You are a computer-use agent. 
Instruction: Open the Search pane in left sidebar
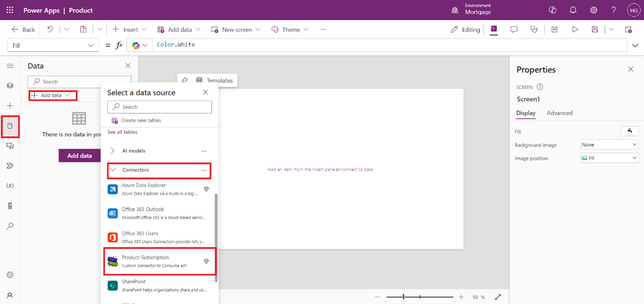[x=10, y=226]
